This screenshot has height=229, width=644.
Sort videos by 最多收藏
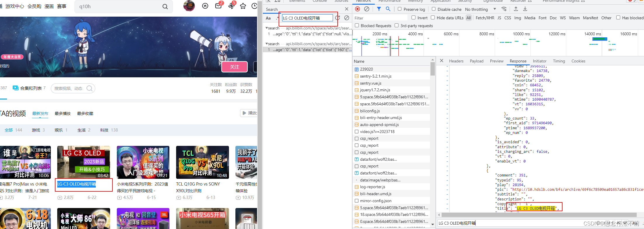[85, 113]
